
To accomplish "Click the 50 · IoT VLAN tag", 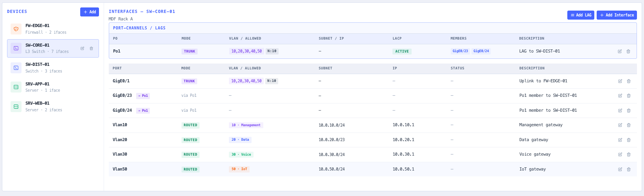I will (239, 169).
